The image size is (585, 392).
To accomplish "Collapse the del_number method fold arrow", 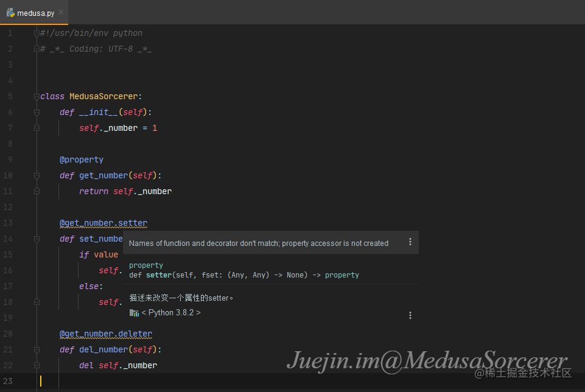I will (x=36, y=349).
